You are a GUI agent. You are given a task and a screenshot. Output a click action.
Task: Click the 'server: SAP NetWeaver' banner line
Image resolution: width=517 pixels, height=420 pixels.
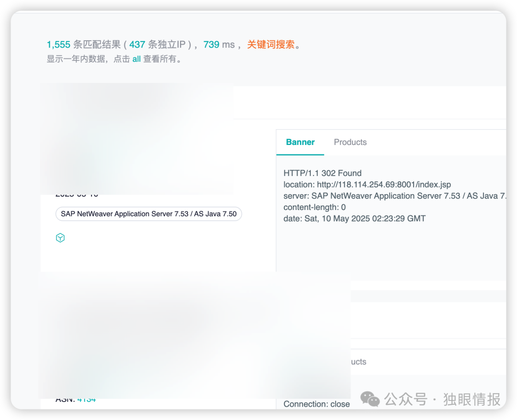(x=394, y=196)
